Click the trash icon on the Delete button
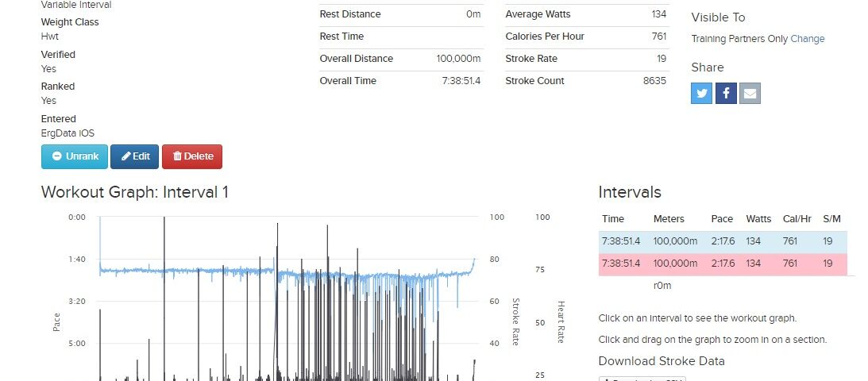868x381 pixels. (x=177, y=156)
